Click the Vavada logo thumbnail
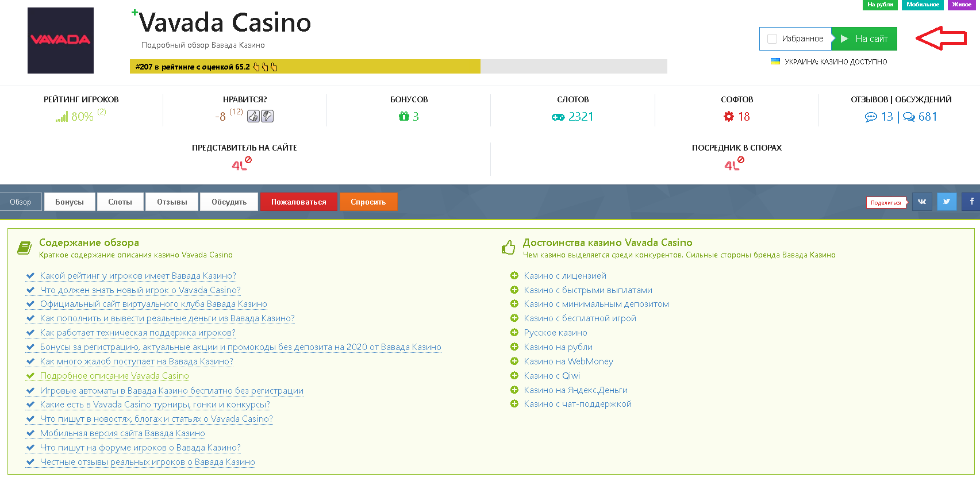Image resolution: width=980 pixels, height=481 pixels. pos(60,40)
